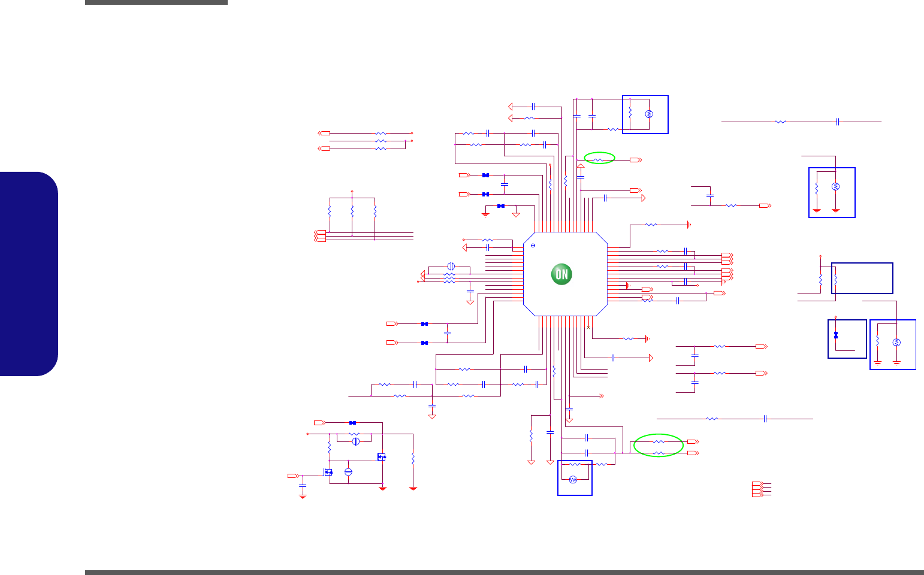The width and height of the screenshot is (924, 575).
Task: Click the lower MOSFET beside the input port
Action: [328, 472]
